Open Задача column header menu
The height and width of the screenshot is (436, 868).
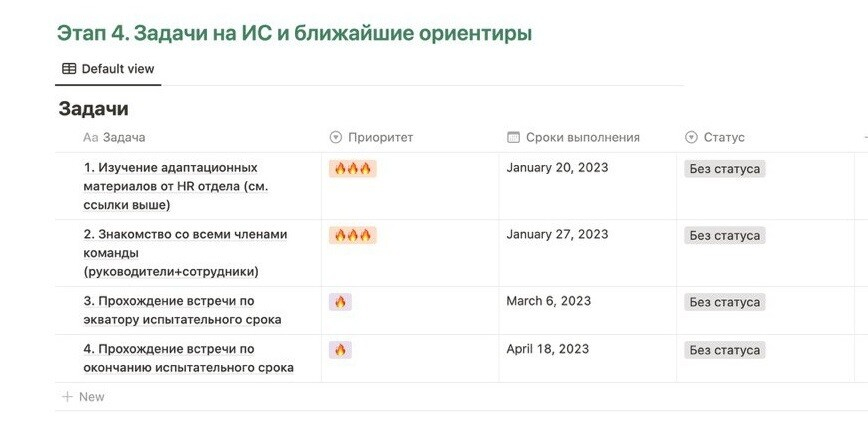(124, 137)
